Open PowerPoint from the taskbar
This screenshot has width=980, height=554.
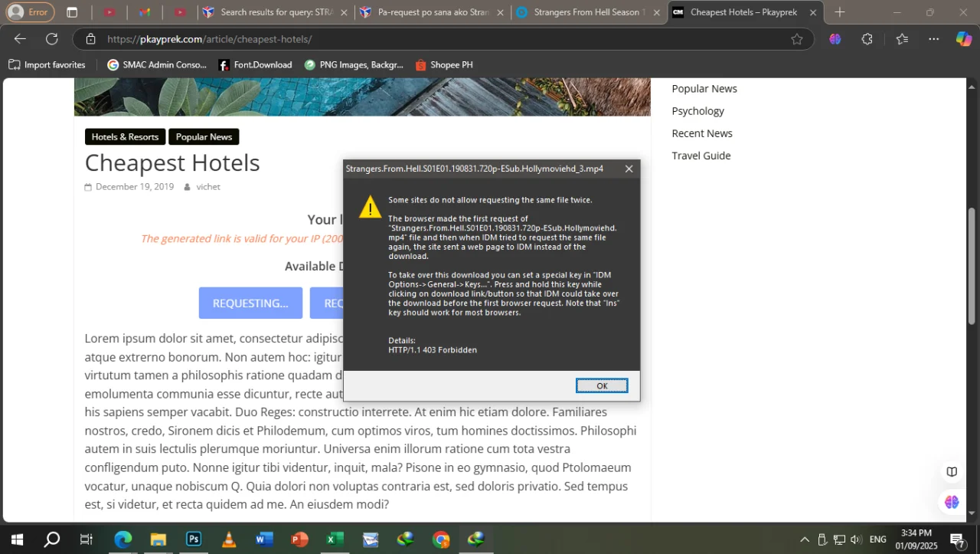(299, 539)
